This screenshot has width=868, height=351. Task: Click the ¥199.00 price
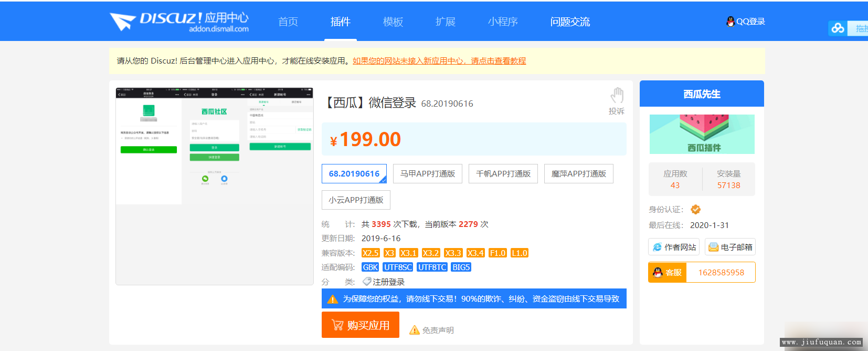pos(365,139)
